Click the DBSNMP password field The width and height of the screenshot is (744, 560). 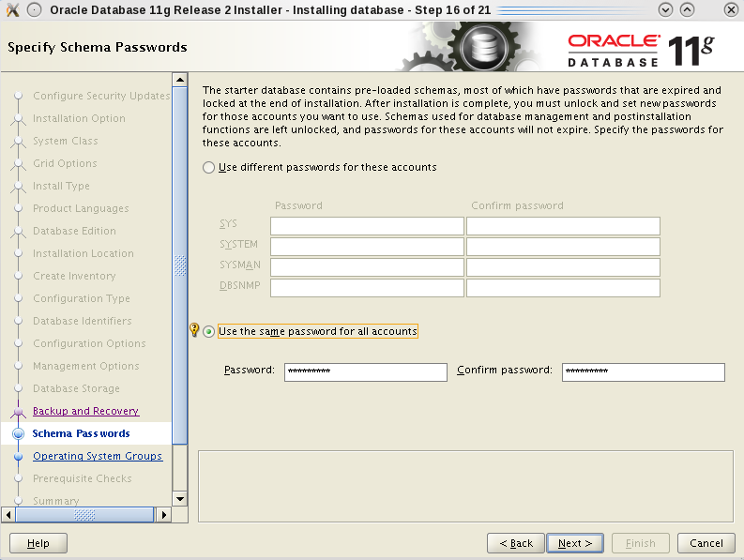point(367,288)
